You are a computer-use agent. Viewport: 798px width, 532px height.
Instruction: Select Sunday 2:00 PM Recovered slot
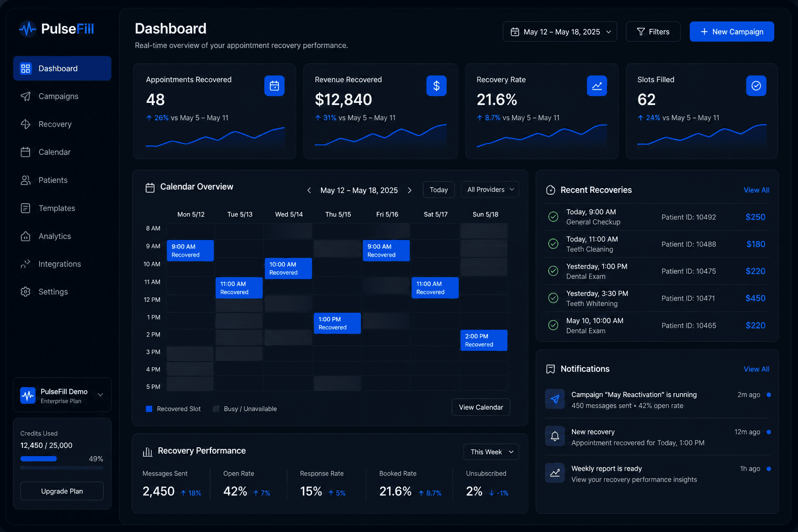click(x=484, y=340)
